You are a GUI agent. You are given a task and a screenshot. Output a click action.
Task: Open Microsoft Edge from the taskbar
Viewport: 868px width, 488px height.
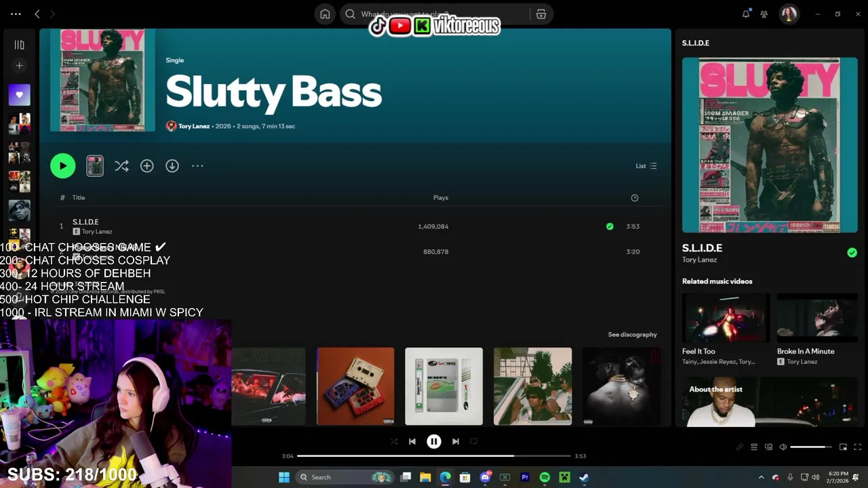point(445,477)
